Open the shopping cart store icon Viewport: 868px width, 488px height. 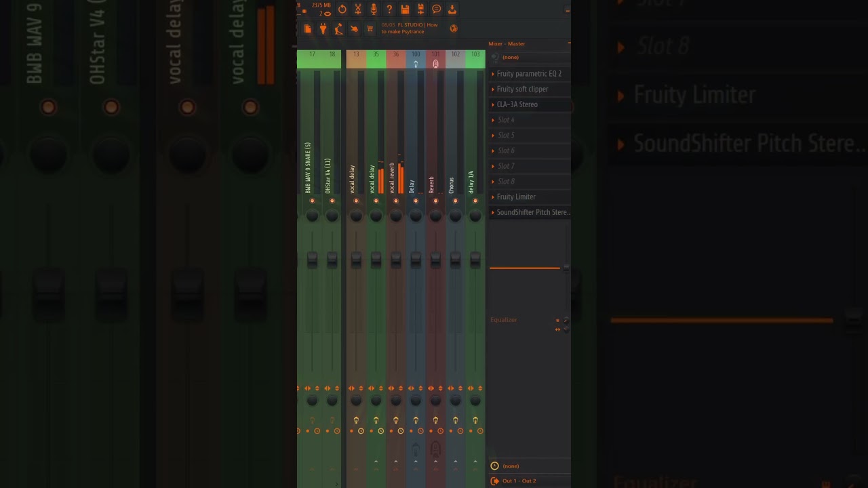click(370, 28)
